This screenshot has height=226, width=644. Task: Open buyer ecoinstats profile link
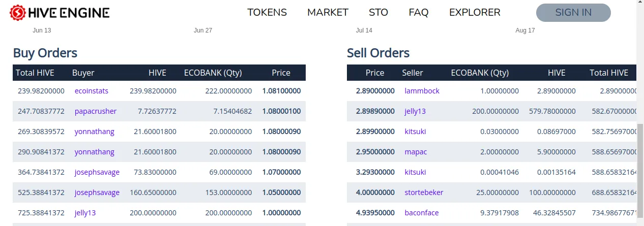(x=92, y=91)
